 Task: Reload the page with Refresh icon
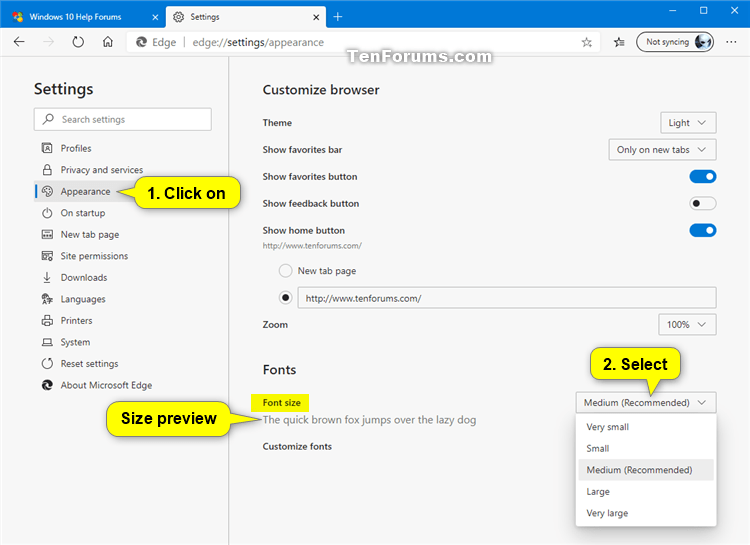click(x=78, y=42)
